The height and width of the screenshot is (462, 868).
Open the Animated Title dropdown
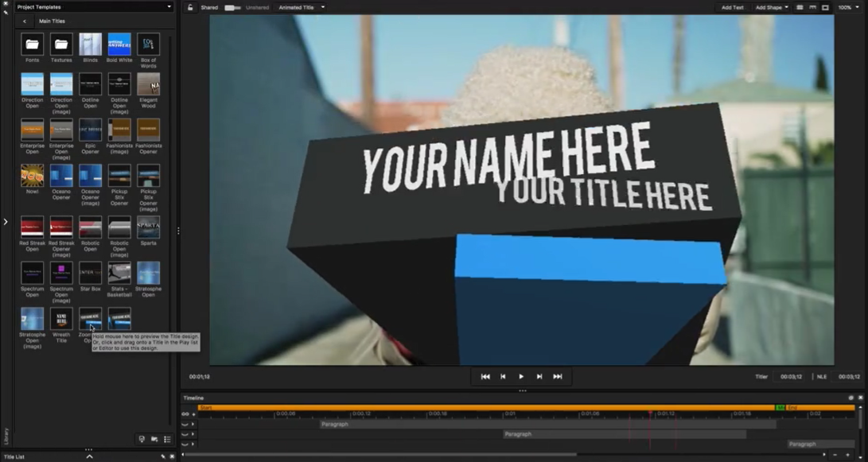(301, 7)
